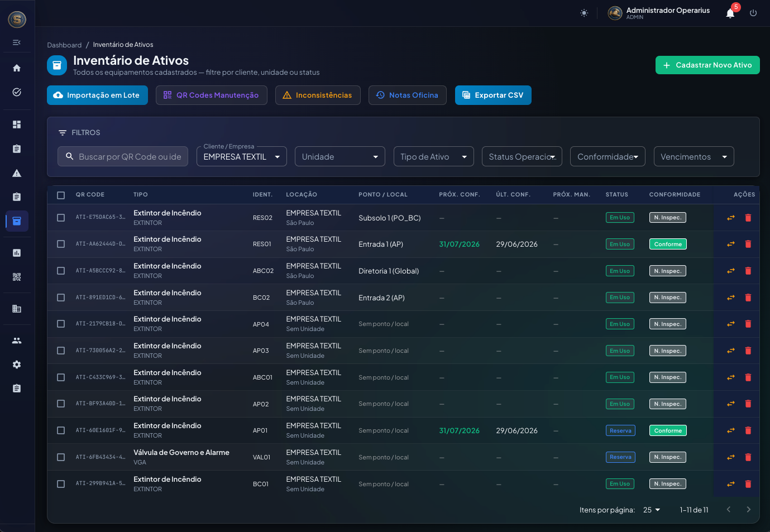Click Em Uso badge for RES02
The image size is (770, 532).
620,218
